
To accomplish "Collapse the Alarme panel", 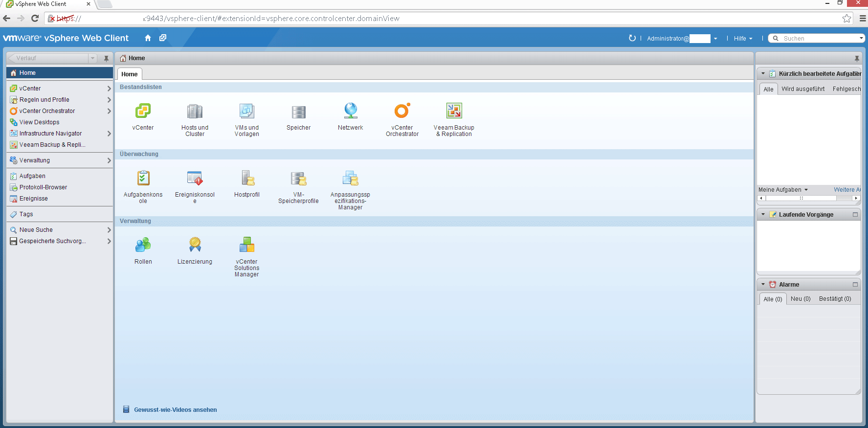I will coord(763,285).
